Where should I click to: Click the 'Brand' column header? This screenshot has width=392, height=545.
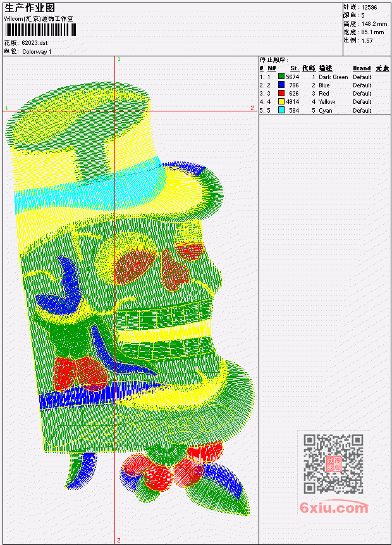pos(362,68)
